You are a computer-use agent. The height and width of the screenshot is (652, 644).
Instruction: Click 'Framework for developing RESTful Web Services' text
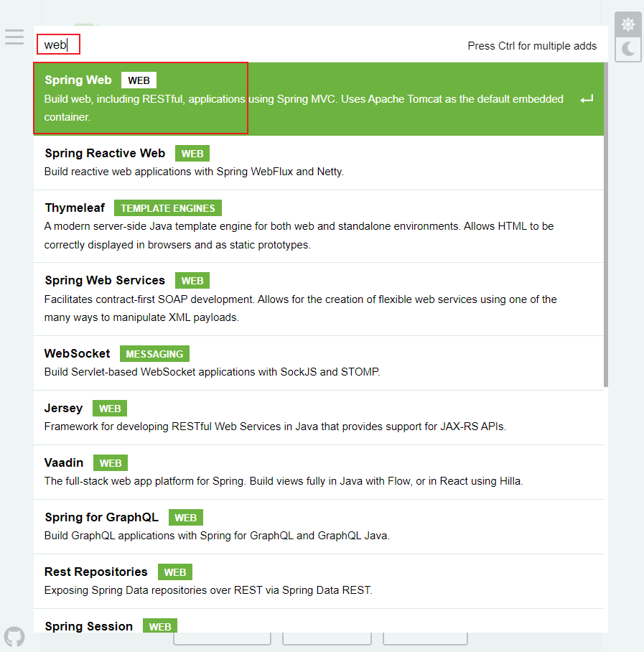pos(275,427)
